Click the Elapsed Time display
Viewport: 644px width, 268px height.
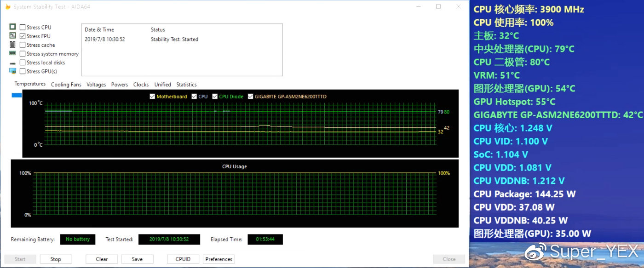point(265,239)
